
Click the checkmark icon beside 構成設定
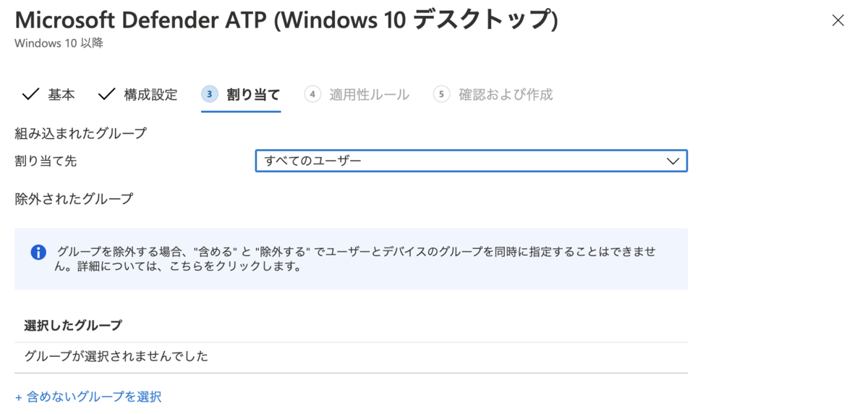[x=106, y=95]
